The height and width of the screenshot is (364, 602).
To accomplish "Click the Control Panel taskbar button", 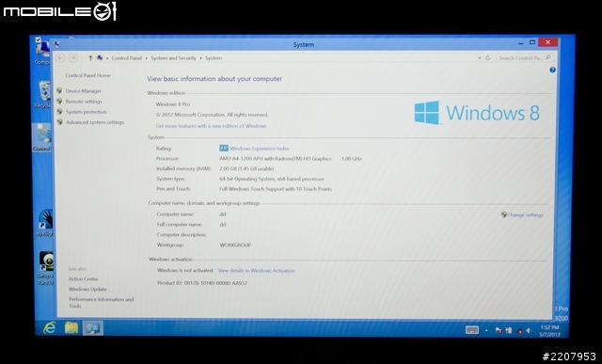I will pyautogui.click(x=92, y=328).
